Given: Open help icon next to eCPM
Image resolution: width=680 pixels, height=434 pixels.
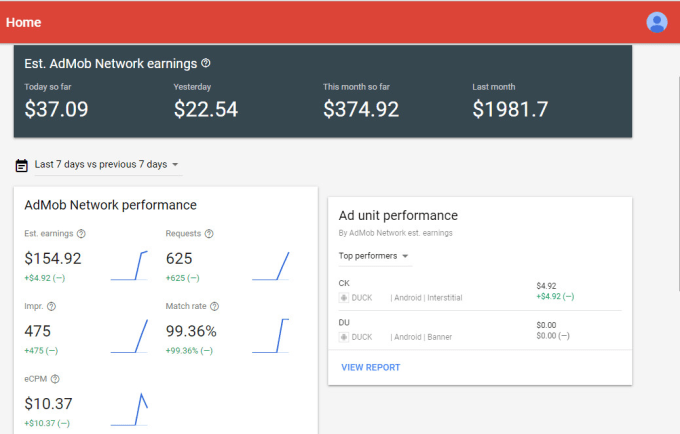Looking at the screenshot, I should [x=55, y=379].
